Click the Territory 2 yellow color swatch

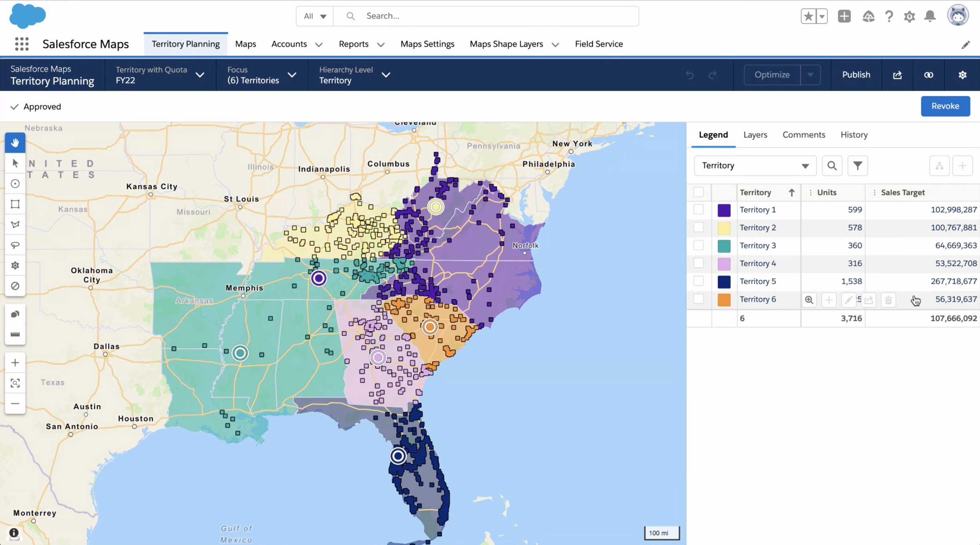click(724, 228)
